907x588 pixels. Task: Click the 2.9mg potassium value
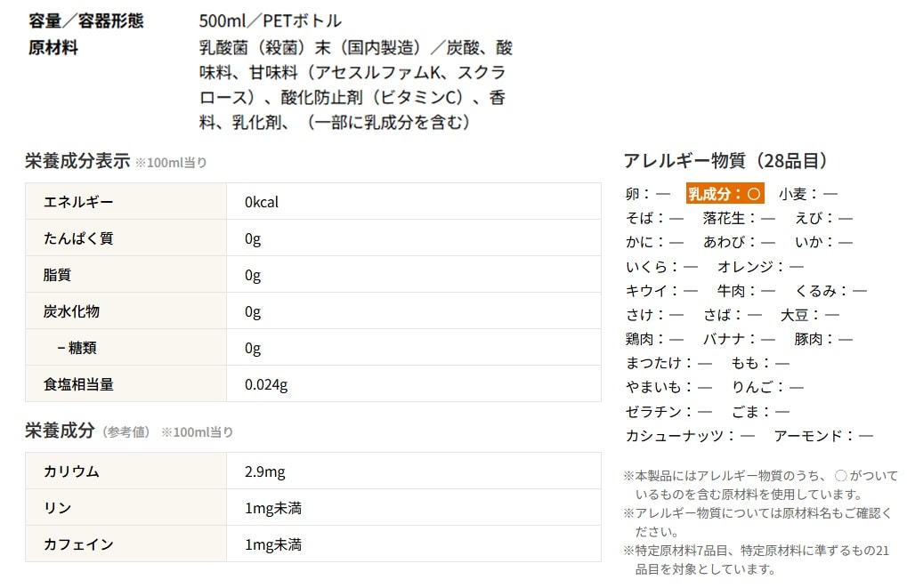[x=265, y=471]
